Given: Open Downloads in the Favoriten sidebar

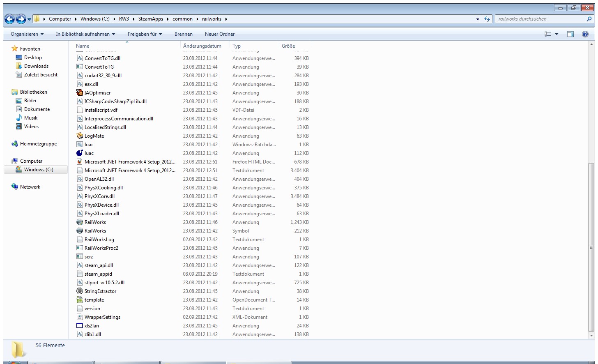Looking at the screenshot, I should point(36,66).
